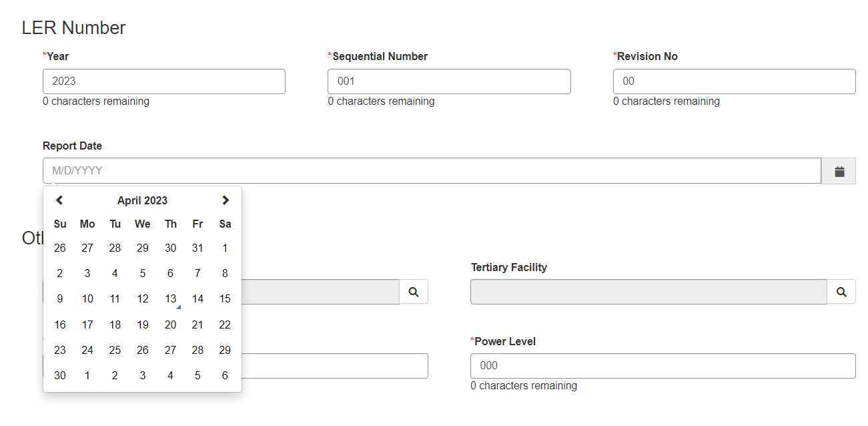Pick March 26 from previous month
868x426 pixels.
60,248
